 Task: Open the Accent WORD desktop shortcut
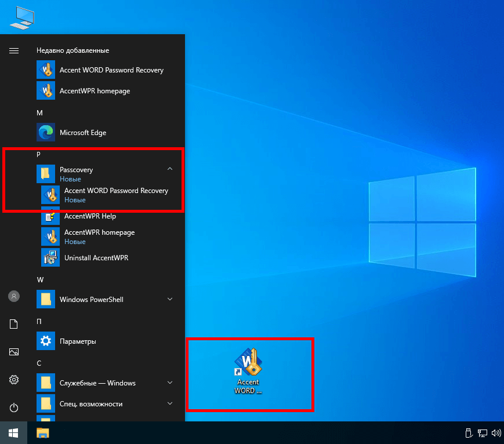[248, 372]
